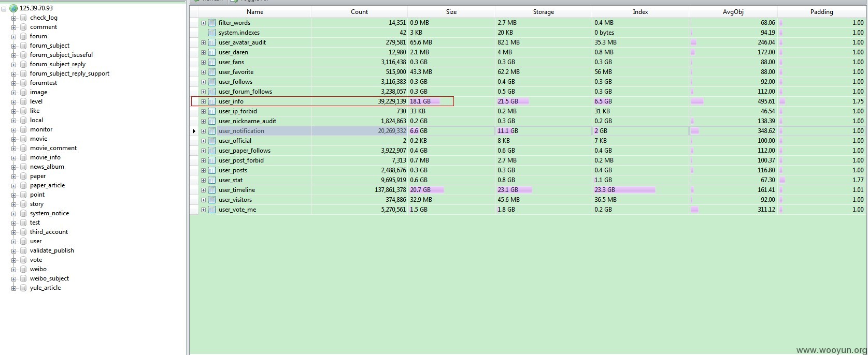Screen dimensions: 868x355
Task: Select the user_fans collection row
Action: 528,62
